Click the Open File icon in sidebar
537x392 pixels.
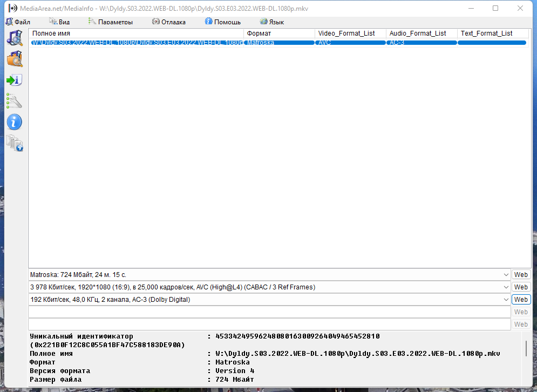(x=15, y=38)
